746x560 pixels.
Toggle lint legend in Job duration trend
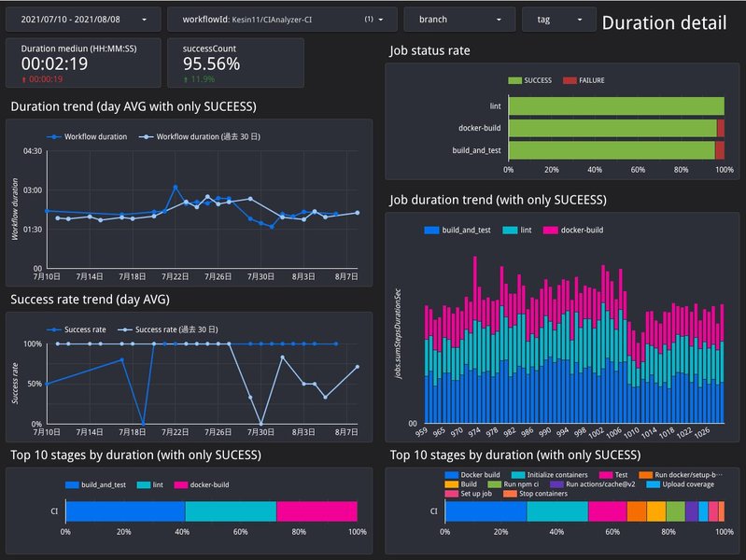click(x=517, y=230)
